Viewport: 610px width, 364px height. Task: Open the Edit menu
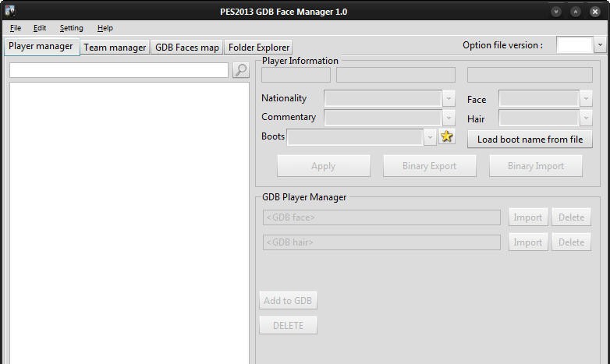tap(39, 28)
